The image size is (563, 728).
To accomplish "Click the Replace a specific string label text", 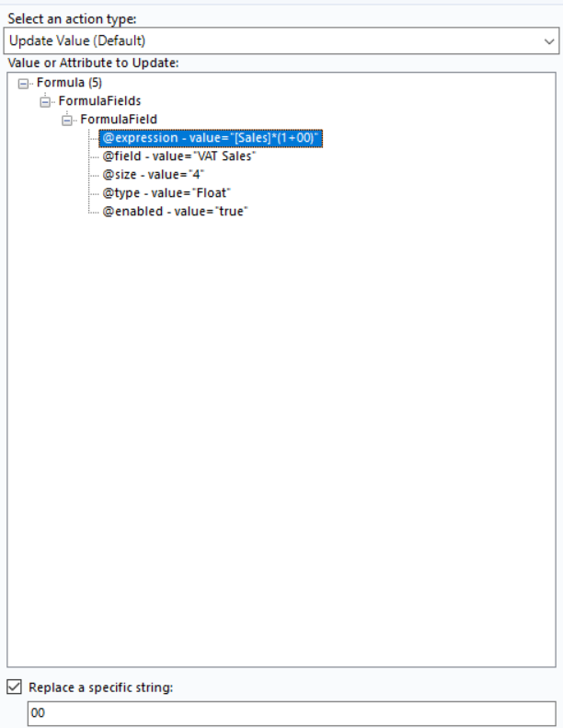I will (x=100, y=688).
